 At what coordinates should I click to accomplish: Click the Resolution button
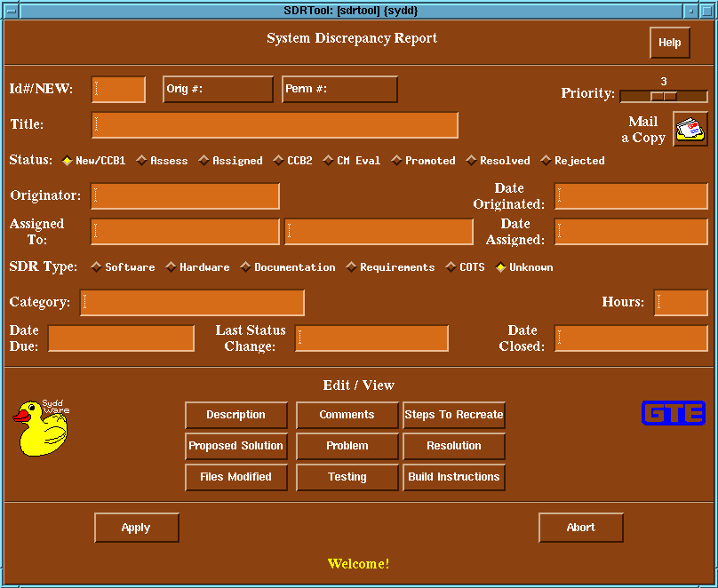(x=454, y=446)
